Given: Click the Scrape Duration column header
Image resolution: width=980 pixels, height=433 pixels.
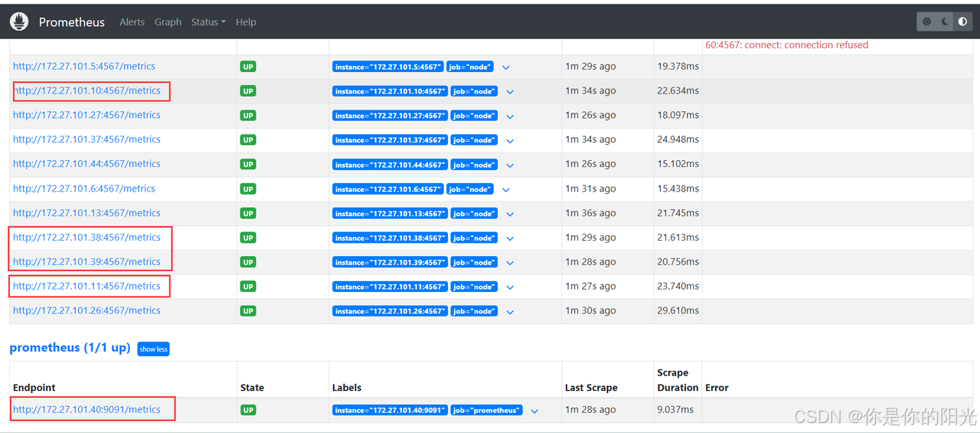Looking at the screenshot, I should tap(678, 380).
